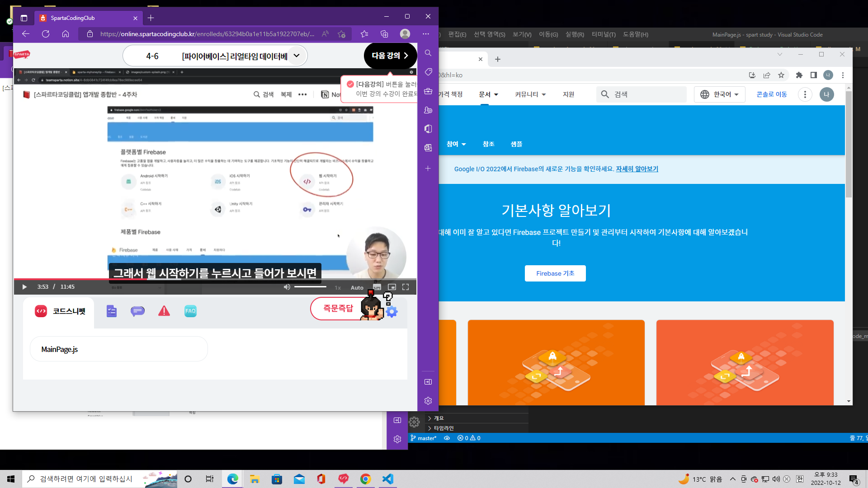
Task: Open the red warning triangle tab
Action: (164, 311)
